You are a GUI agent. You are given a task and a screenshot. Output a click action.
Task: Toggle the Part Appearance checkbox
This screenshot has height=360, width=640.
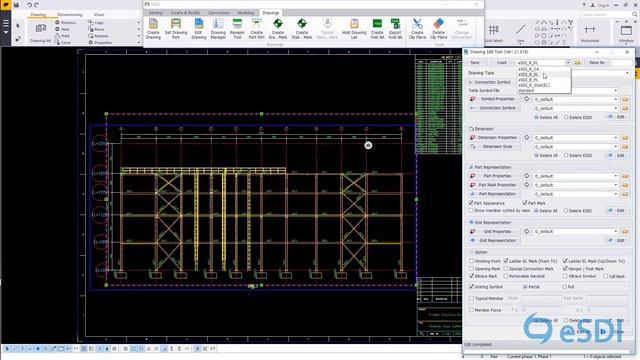coord(471,203)
